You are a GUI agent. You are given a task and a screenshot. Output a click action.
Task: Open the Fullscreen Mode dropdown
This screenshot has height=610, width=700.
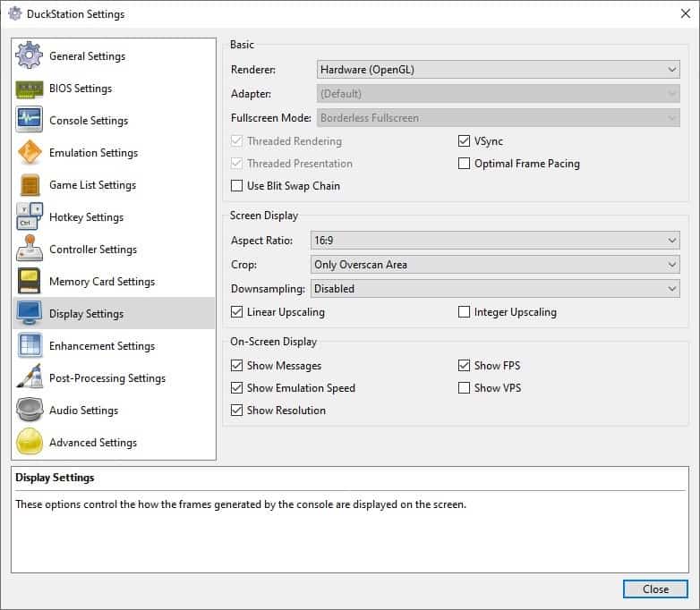(499, 118)
